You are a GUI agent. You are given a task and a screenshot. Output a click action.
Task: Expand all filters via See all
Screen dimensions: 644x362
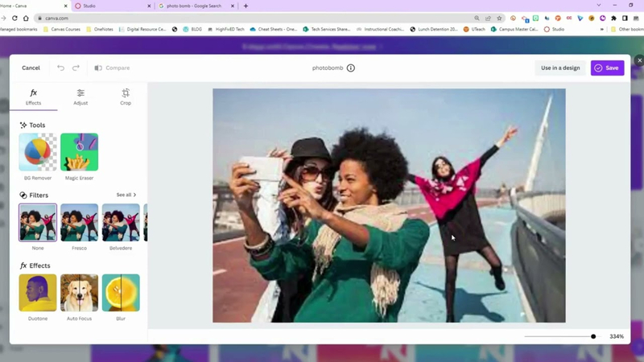coord(126,195)
